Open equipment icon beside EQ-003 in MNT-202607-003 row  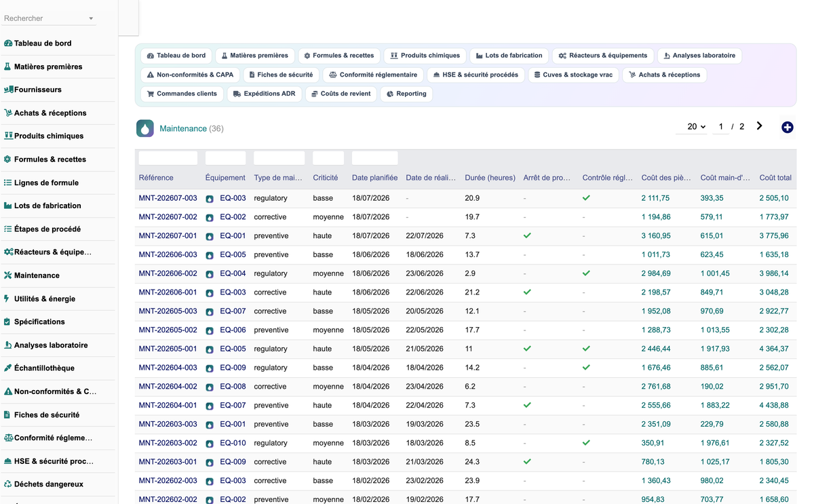point(210,199)
